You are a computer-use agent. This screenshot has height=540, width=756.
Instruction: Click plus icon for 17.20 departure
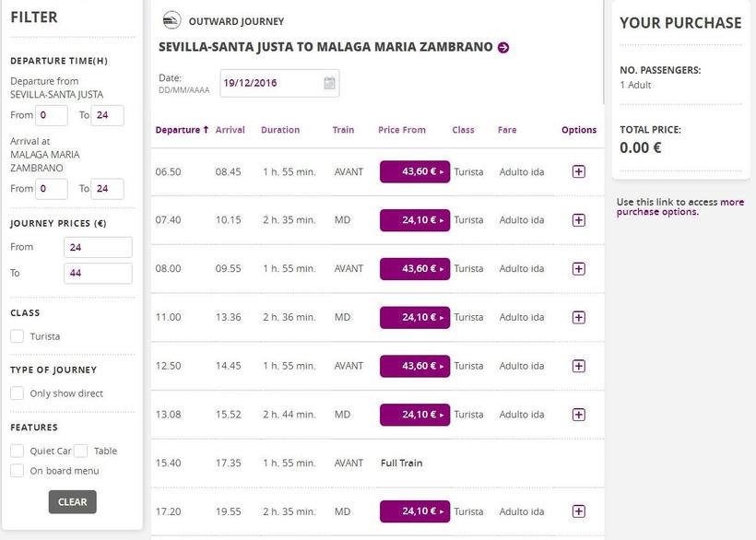[x=579, y=511]
